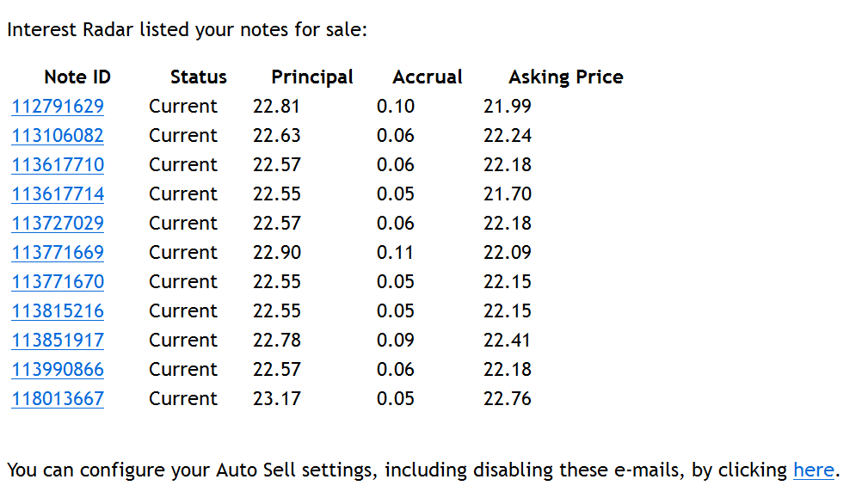Open note link 112791629
The height and width of the screenshot is (504, 862).
pos(58,106)
